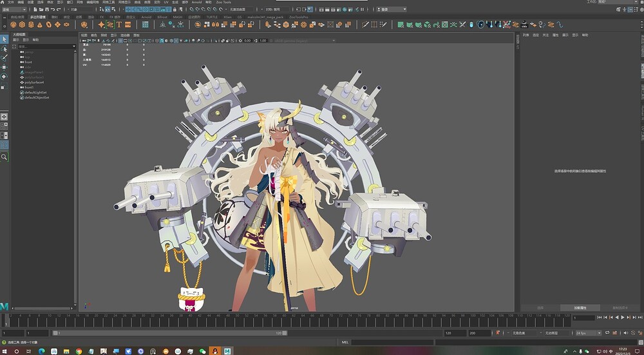The width and height of the screenshot is (644, 355).
Task: Activate the Select tool arrow in toolbox
Action: click(4, 39)
